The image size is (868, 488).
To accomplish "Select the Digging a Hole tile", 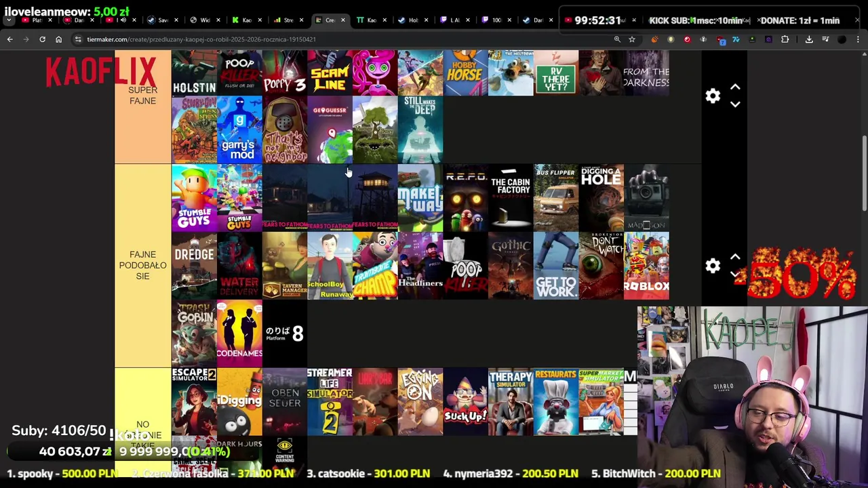I will click(x=601, y=197).
